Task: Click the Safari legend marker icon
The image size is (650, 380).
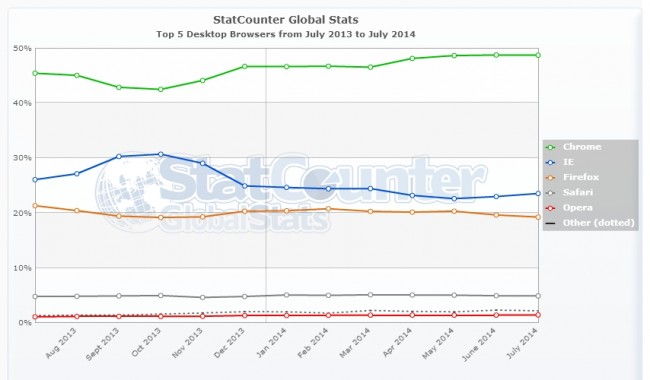Action: [x=551, y=193]
